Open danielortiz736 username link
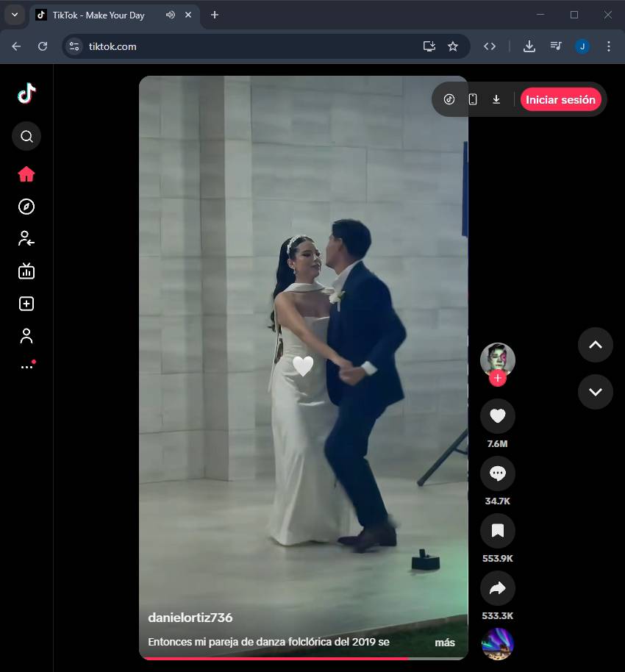 [190, 618]
